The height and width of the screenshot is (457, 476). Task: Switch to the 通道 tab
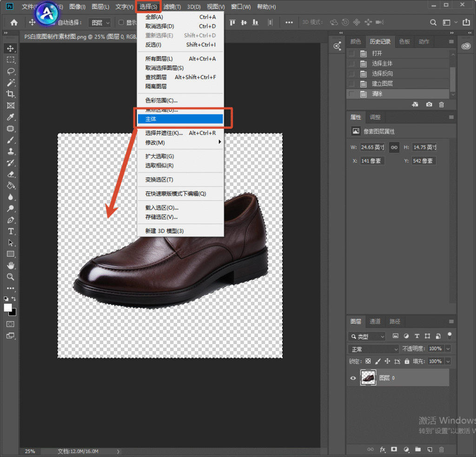tap(375, 321)
